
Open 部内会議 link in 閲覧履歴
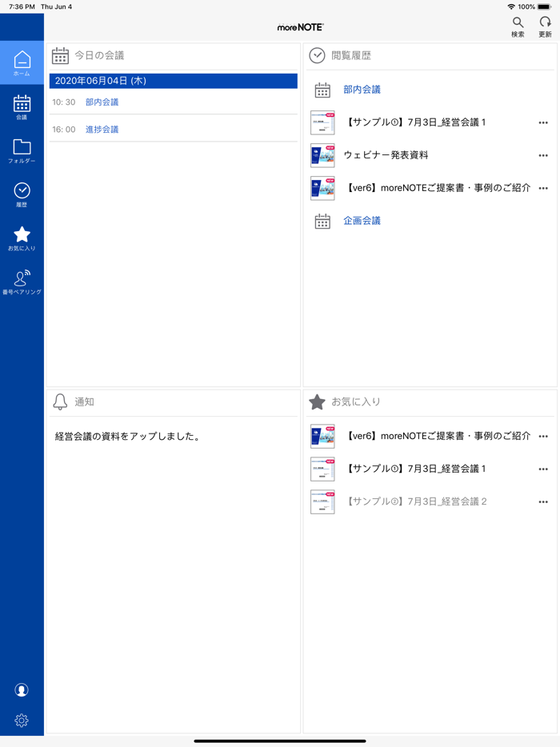point(362,90)
